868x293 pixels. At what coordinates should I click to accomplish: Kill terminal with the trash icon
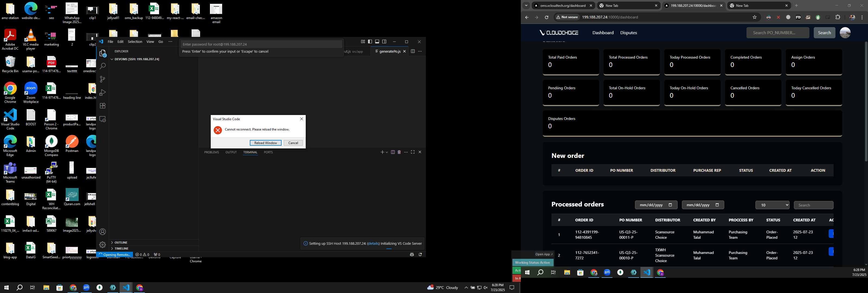point(399,152)
